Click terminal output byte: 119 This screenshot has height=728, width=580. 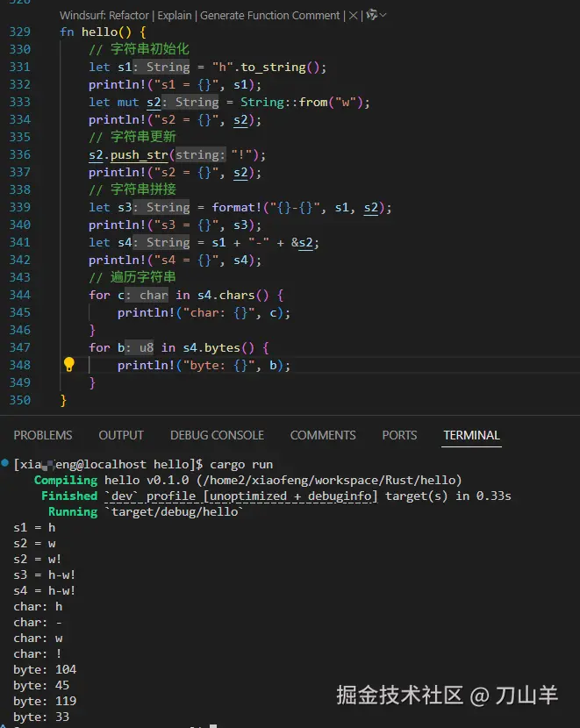pos(45,701)
